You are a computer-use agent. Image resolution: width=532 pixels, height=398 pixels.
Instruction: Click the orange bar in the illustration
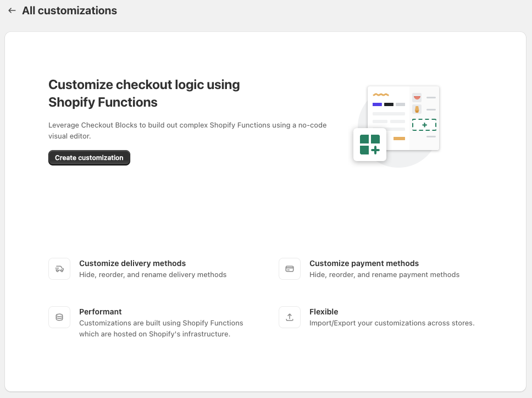pyautogui.click(x=399, y=139)
